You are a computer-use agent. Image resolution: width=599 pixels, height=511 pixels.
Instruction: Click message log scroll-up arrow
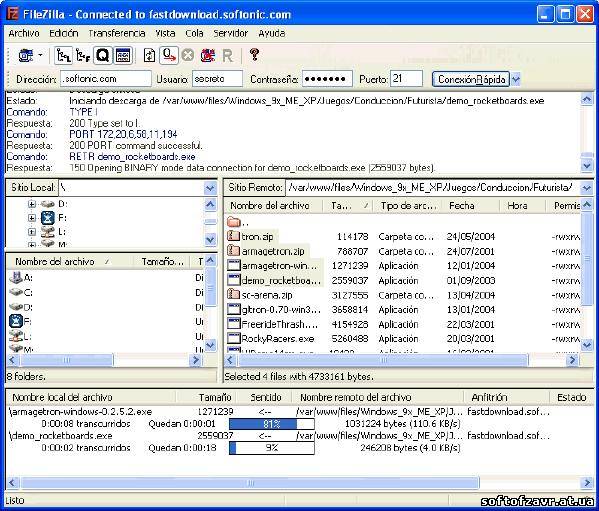pyautogui.click(x=587, y=100)
